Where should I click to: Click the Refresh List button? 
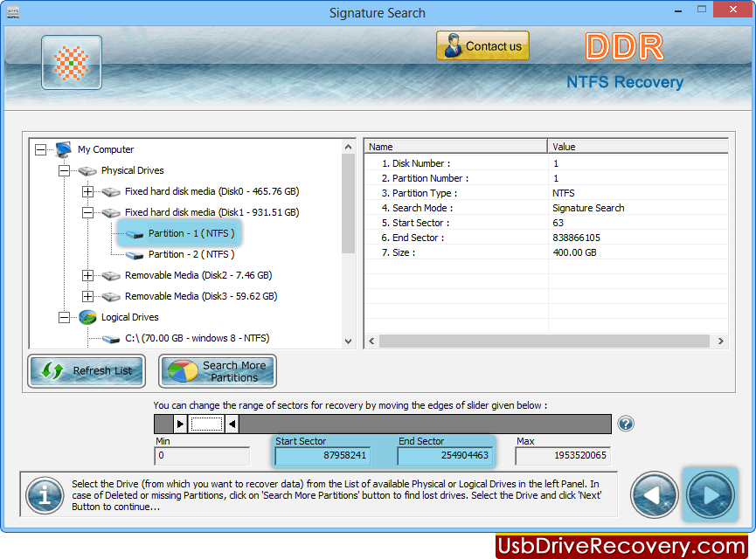pyautogui.click(x=87, y=371)
